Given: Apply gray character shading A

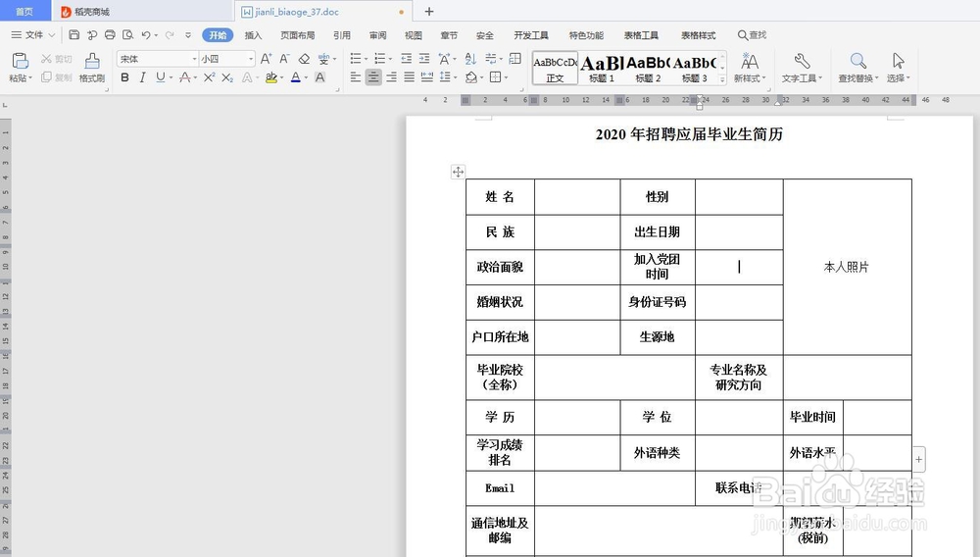Looking at the screenshot, I should [x=320, y=77].
